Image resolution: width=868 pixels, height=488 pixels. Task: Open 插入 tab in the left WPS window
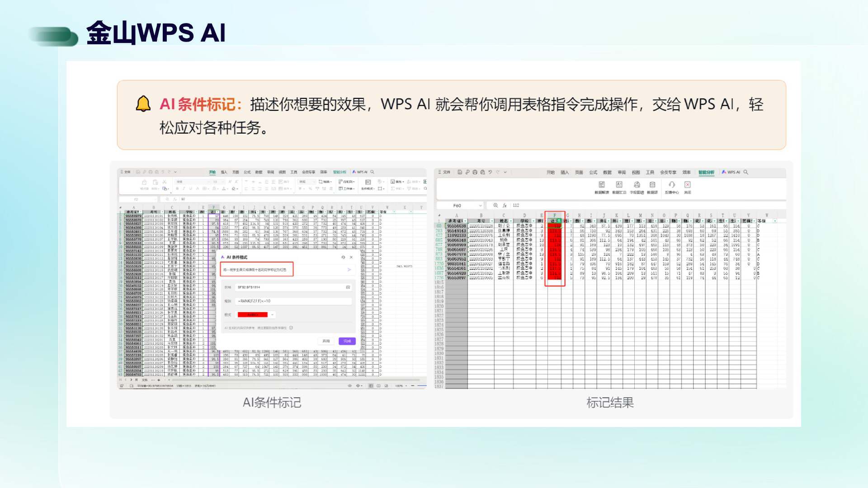tap(224, 172)
